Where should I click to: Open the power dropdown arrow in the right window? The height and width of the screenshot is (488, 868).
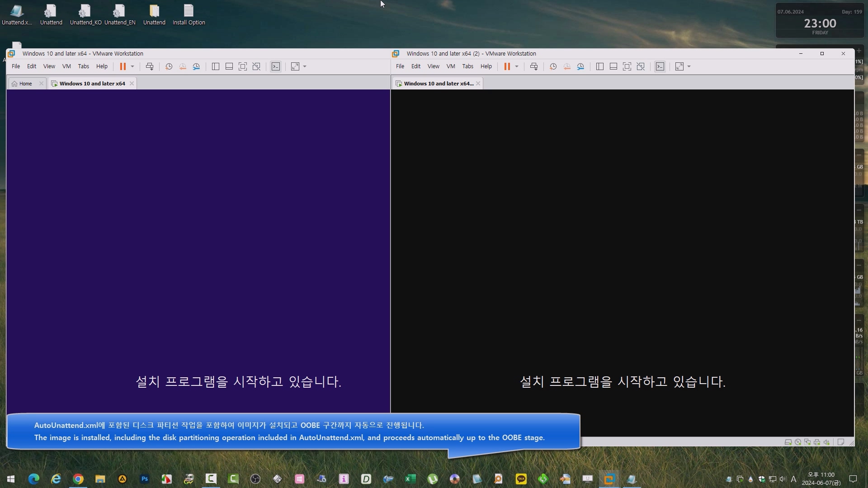pyautogui.click(x=517, y=66)
